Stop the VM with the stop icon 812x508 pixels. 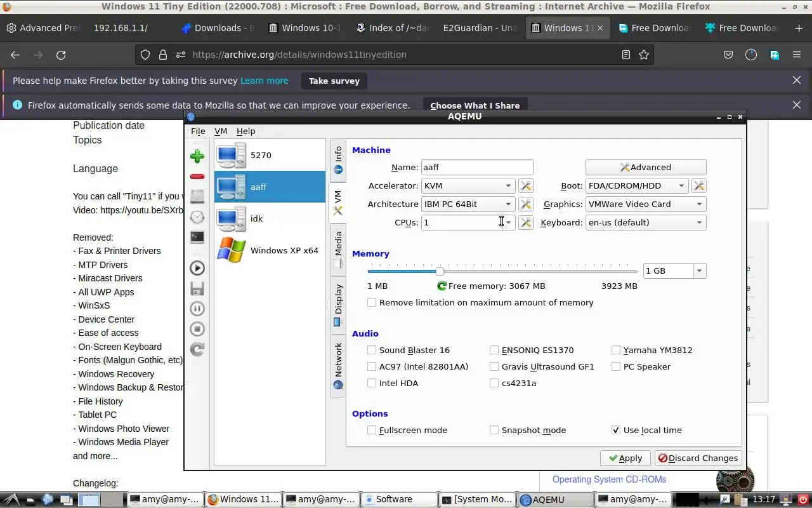pyautogui.click(x=197, y=329)
